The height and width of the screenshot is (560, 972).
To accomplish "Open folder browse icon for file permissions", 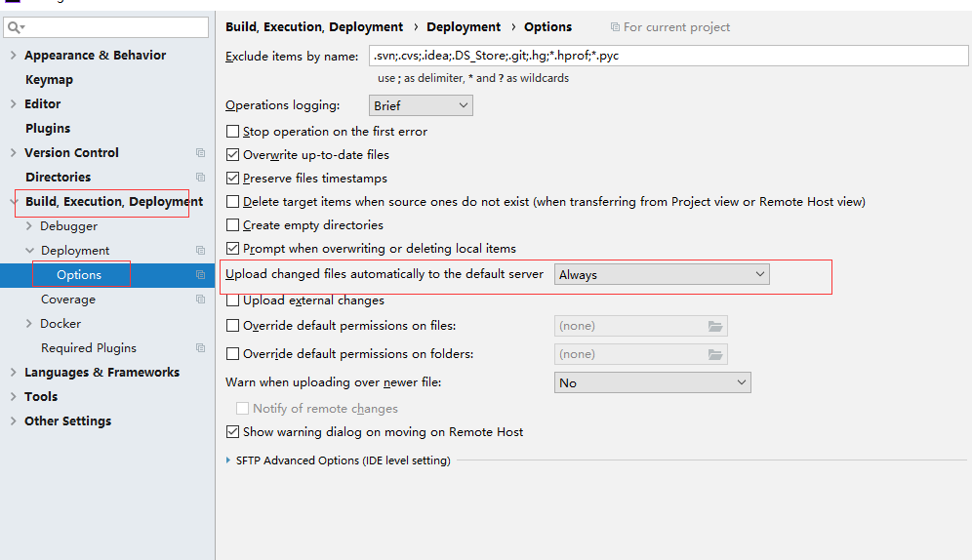I will pyautogui.click(x=715, y=326).
